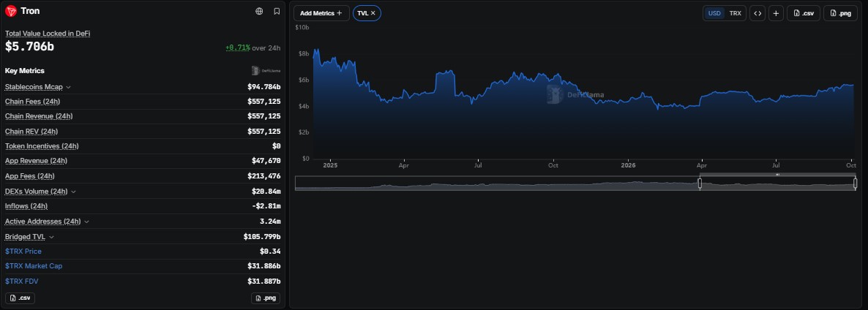Open the $TRX FDV link
868x310 pixels.
point(21,281)
